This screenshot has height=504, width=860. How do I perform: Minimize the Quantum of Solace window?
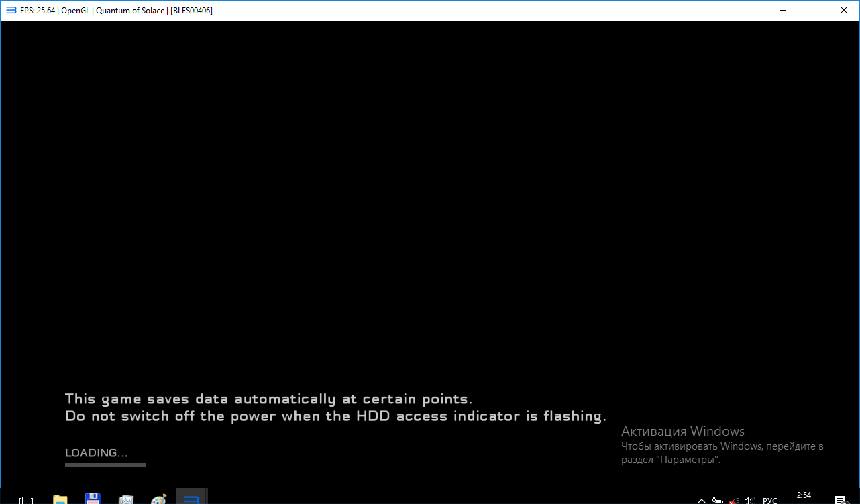(x=782, y=10)
